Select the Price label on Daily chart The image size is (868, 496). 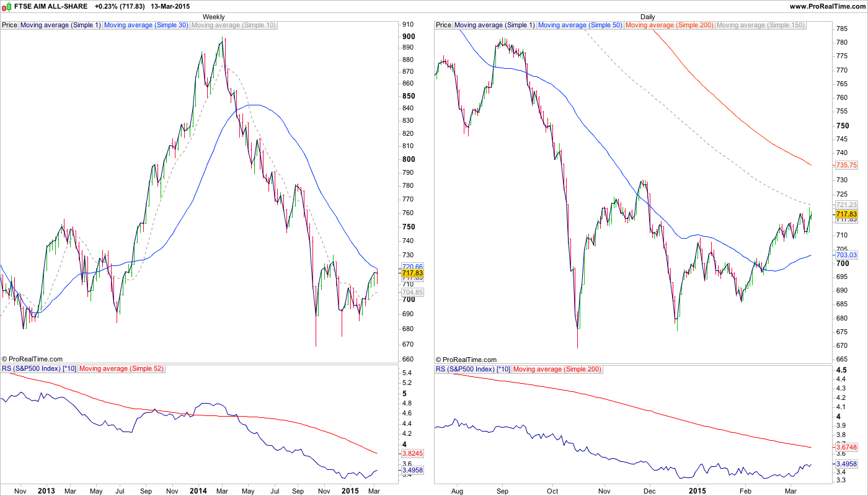coord(443,25)
